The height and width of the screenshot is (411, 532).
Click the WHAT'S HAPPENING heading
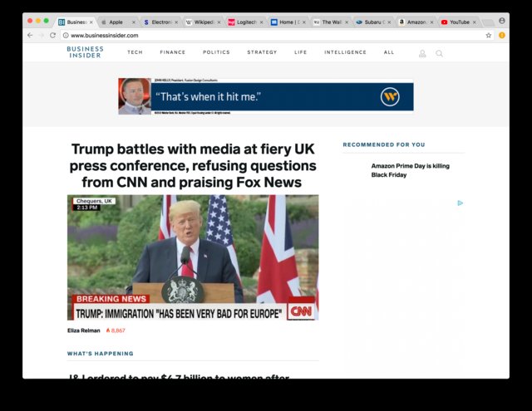[x=101, y=354]
